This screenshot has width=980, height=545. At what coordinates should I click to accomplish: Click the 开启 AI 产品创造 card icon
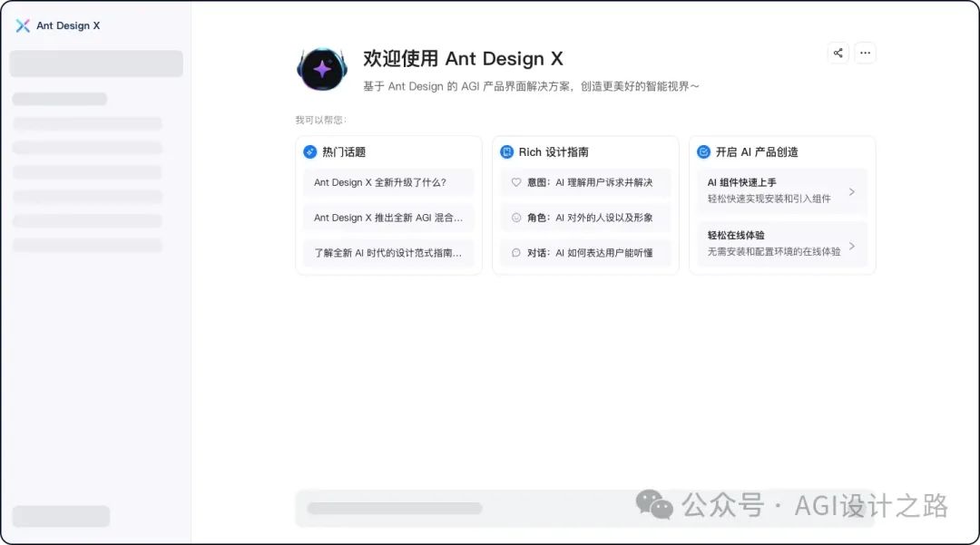click(704, 151)
